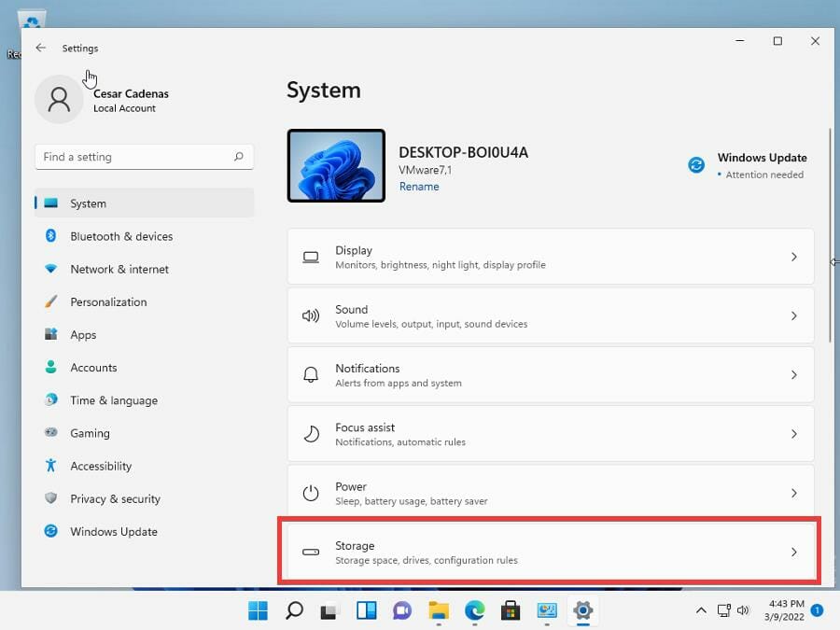Click the Time & language globe icon

pos(51,399)
